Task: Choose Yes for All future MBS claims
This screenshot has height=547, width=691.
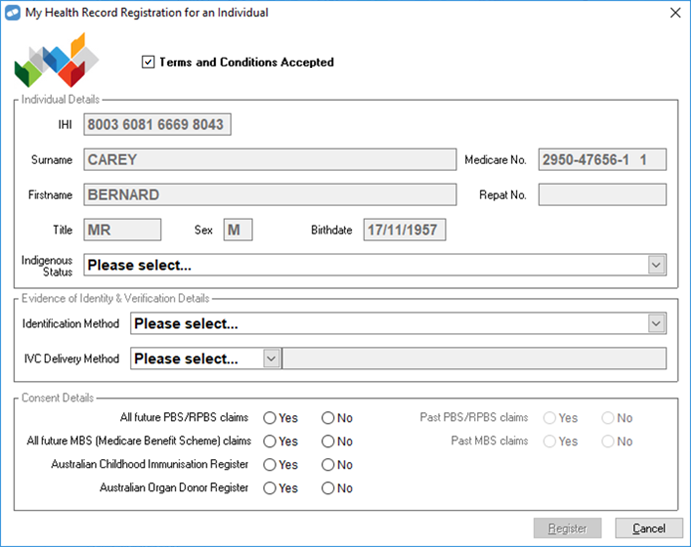Action: click(270, 441)
